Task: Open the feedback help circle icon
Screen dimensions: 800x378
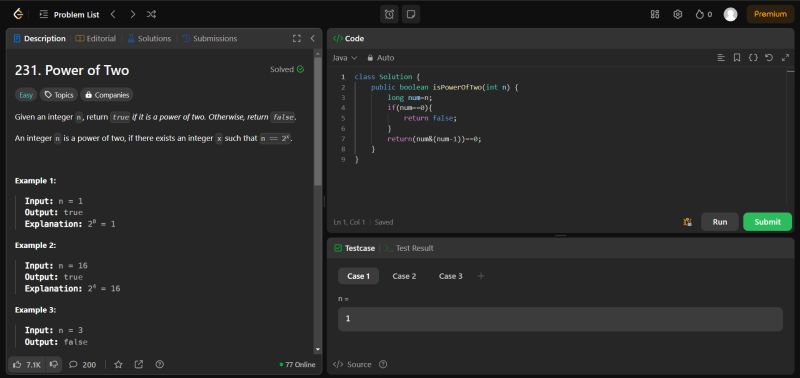Action: 160,364
